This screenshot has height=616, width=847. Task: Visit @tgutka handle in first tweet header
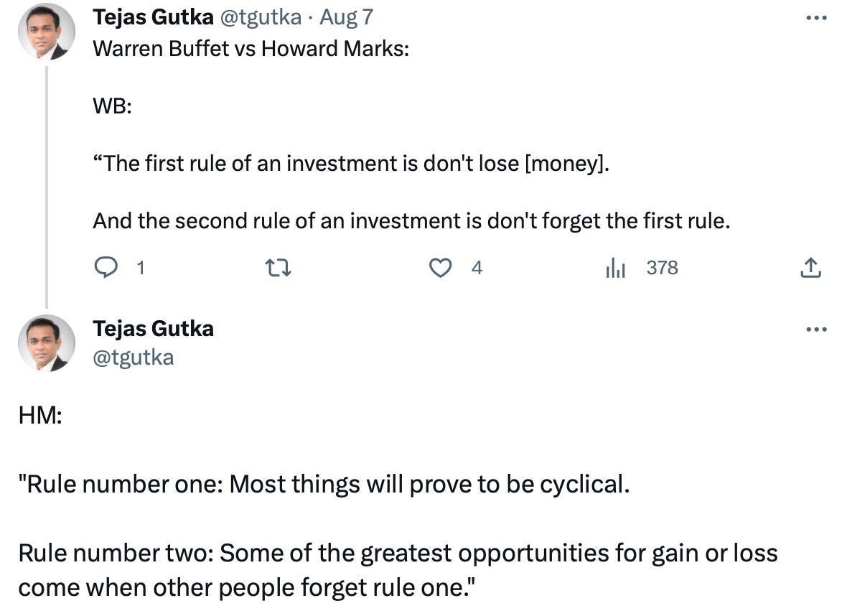261,17
